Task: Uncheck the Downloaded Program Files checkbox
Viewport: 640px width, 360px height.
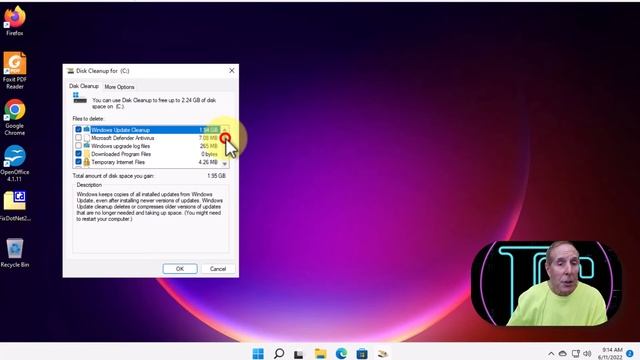Action: 78,154
